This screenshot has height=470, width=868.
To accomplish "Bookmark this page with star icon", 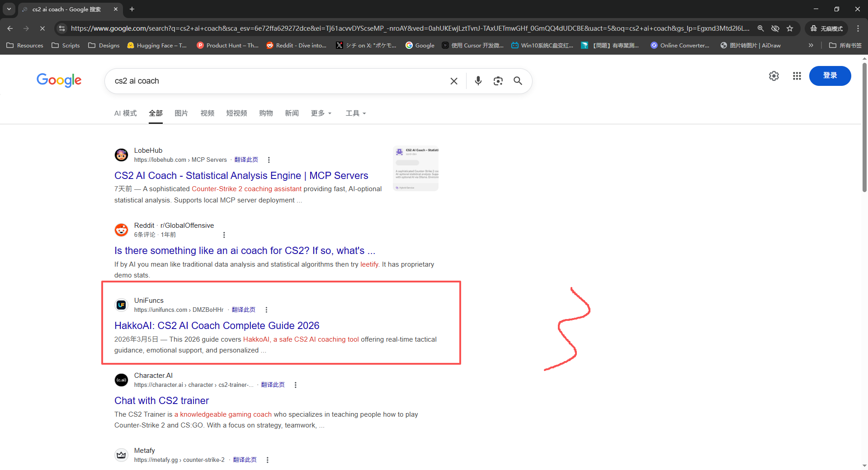I will coord(790,28).
